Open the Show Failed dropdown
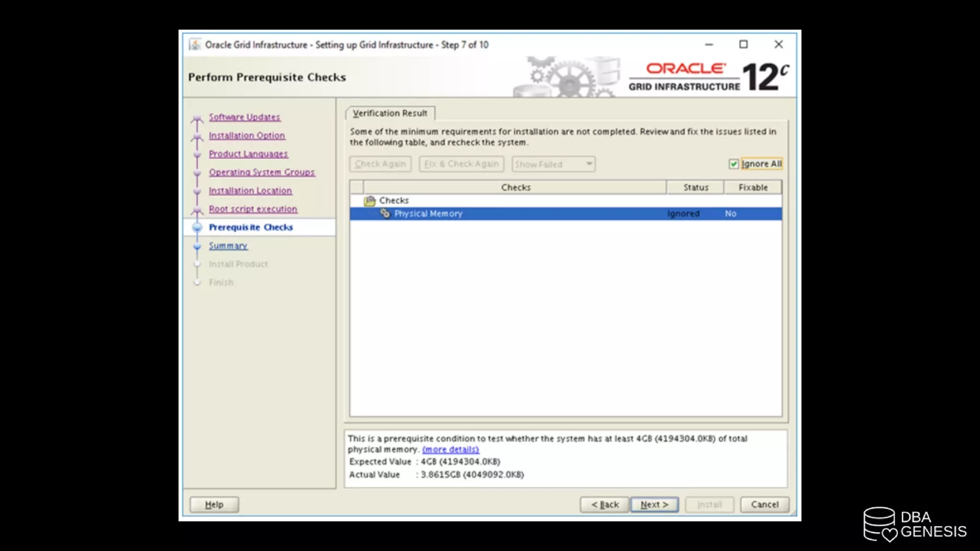This screenshot has height=551, width=980. [553, 164]
